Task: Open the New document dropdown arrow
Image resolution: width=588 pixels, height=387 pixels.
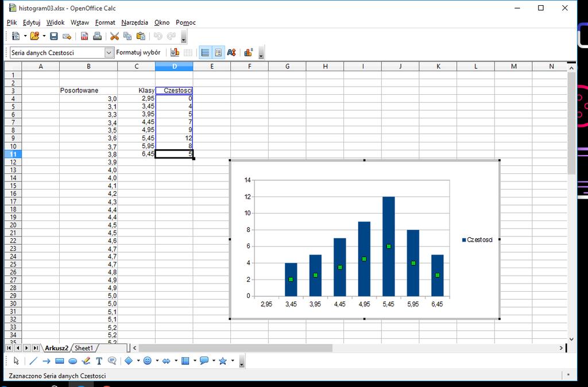Action: click(25, 36)
